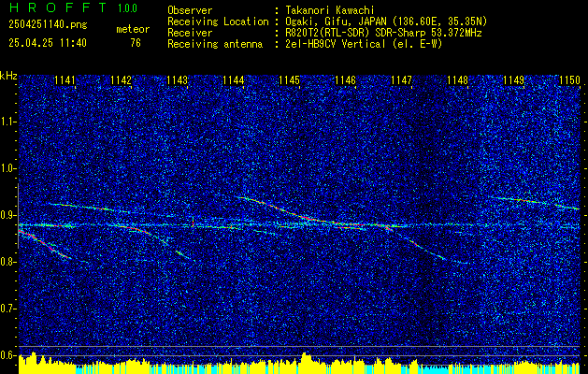
Task: Select filename 2504251140.png
Action: point(48,24)
